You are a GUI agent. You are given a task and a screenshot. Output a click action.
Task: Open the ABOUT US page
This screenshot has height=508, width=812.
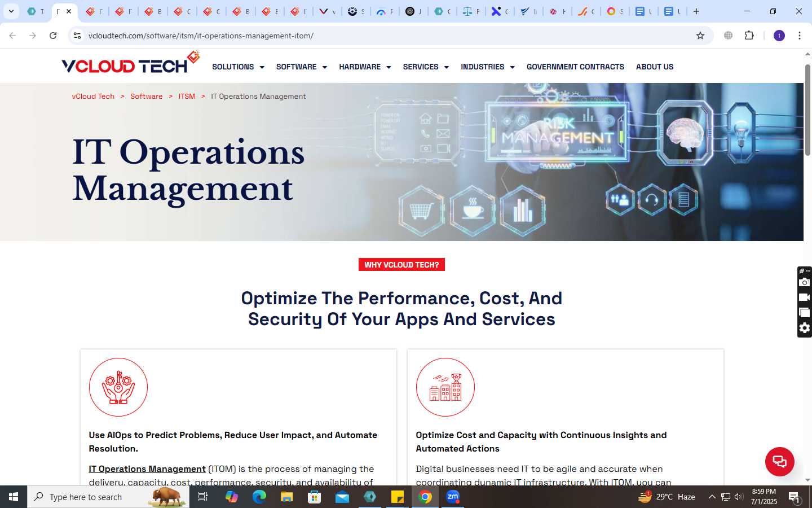point(655,67)
